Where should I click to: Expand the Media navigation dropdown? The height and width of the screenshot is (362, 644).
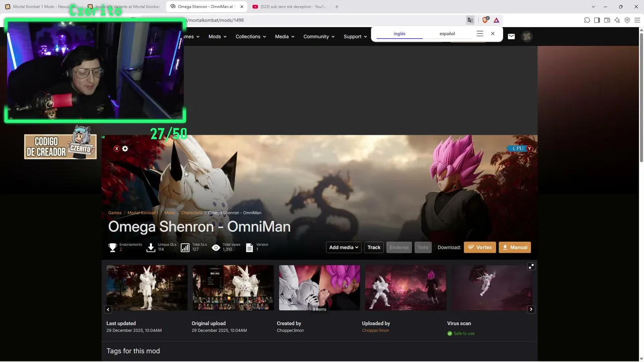[285, 37]
